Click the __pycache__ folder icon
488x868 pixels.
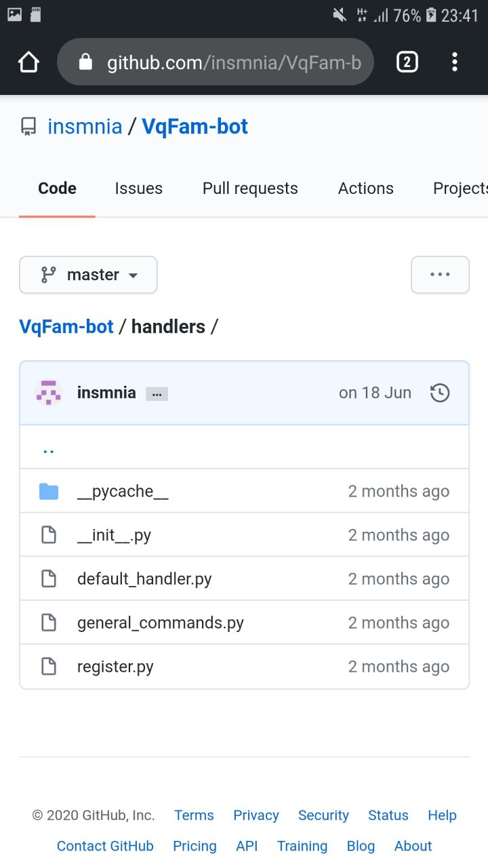click(49, 492)
